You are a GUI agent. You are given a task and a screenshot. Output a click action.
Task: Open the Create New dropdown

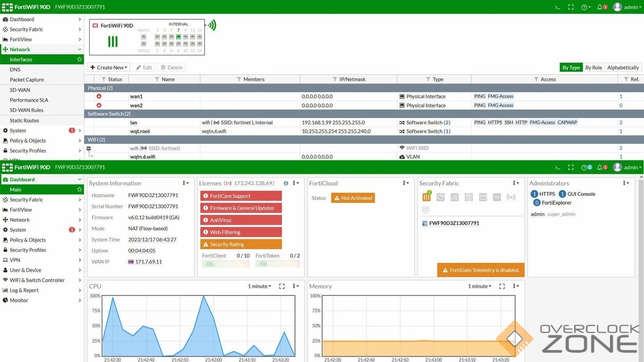coord(108,67)
